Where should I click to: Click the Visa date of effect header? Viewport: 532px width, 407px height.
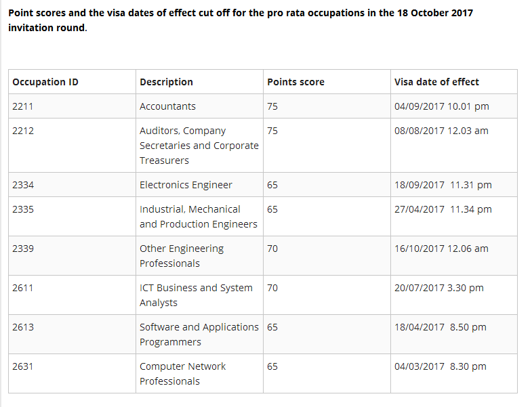pos(436,82)
